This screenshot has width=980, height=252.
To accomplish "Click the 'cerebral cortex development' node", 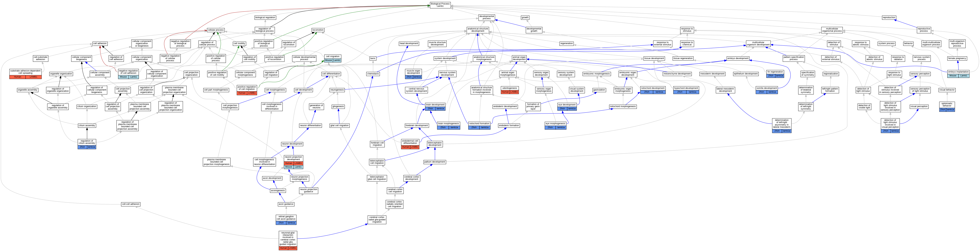I will click(x=412, y=178).
